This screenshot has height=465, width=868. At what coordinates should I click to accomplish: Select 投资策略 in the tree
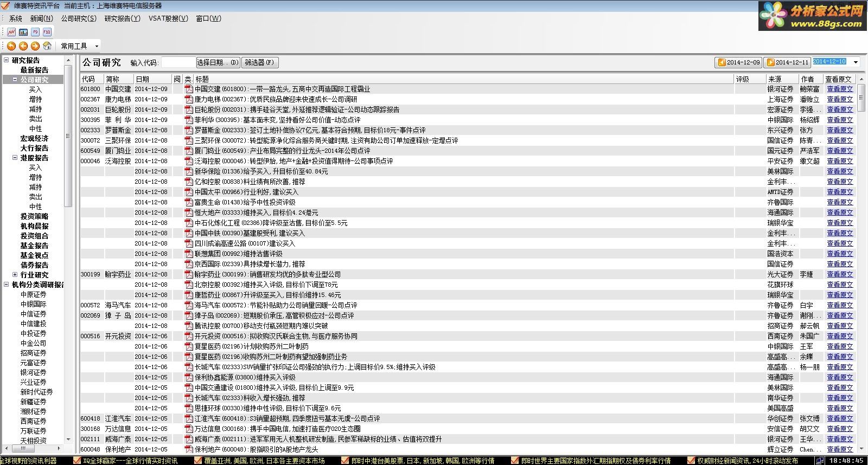[34, 216]
